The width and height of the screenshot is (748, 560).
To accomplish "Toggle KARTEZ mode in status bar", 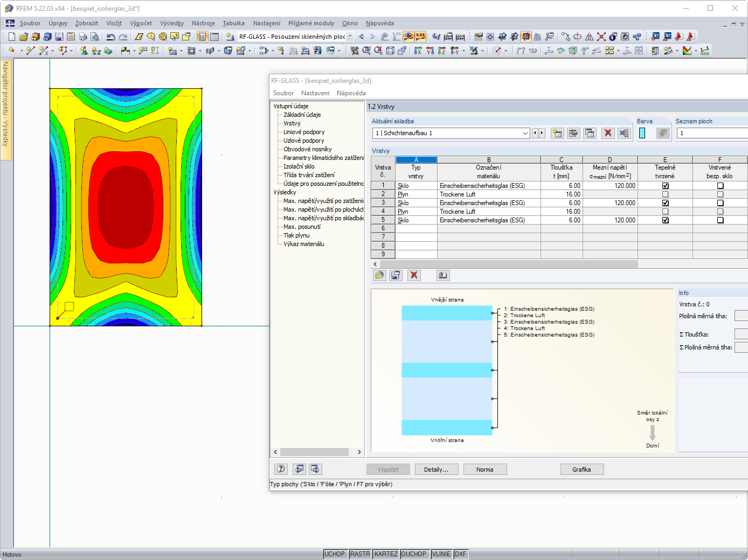I will [x=386, y=554].
